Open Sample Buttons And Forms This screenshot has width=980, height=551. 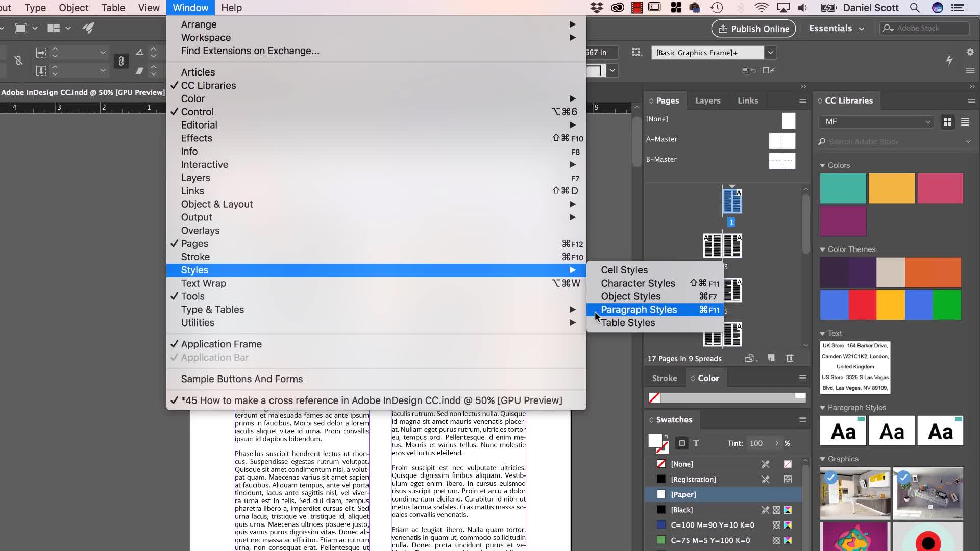coord(376,379)
